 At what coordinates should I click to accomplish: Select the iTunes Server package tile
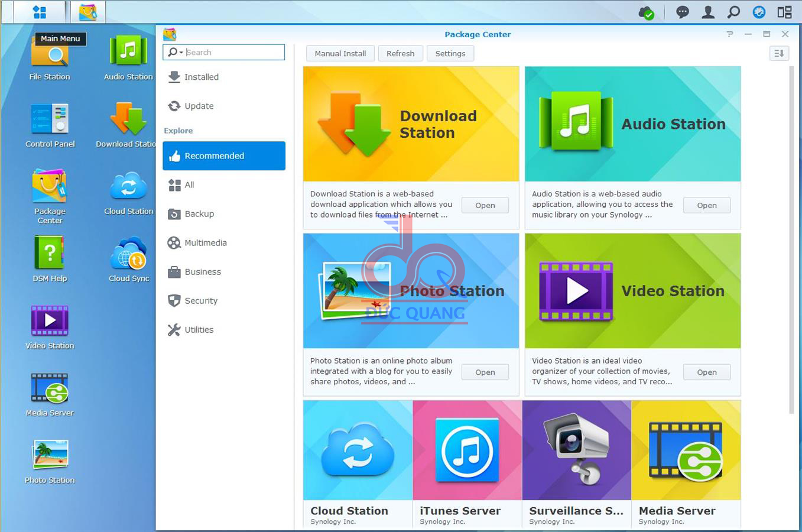[467, 464]
